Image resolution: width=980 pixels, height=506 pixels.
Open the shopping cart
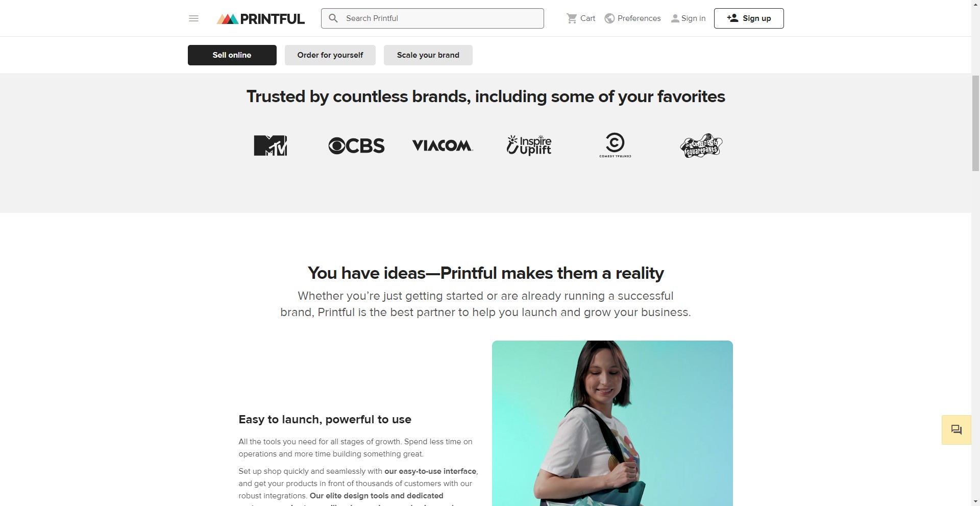[581, 18]
